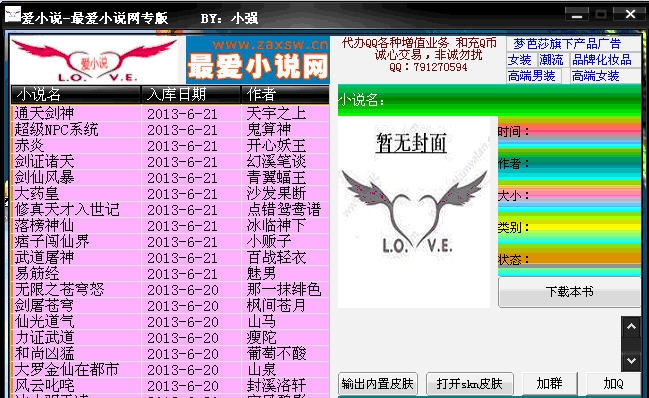This screenshot has height=398, width=649.
Task: Select the novel 剑屠苍穹
Action: [44, 306]
